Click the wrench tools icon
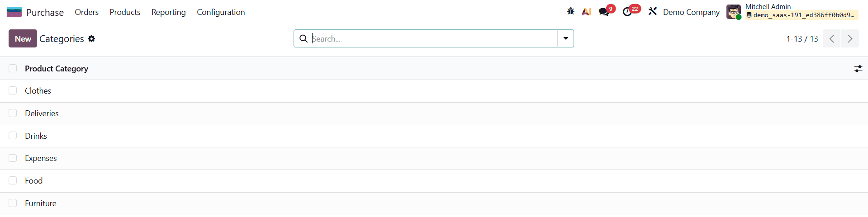This screenshot has height=217, width=868. (x=652, y=11)
